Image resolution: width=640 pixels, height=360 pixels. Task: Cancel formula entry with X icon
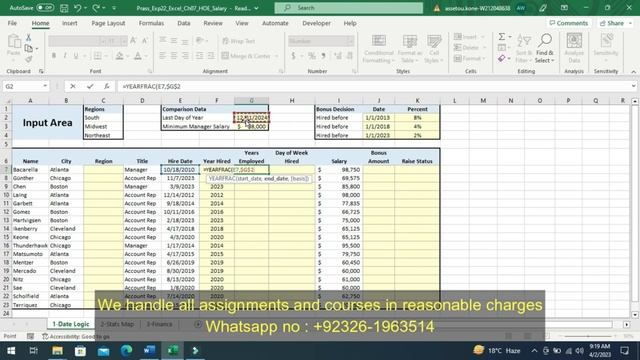[x=73, y=86]
